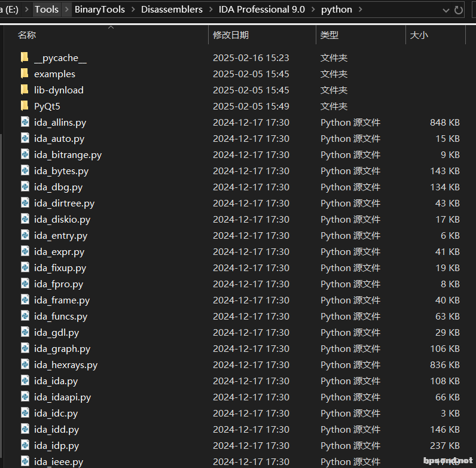This screenshot has height=468, width=476.
Task: Sort files by 类型 column header
Action: [361, 35]
